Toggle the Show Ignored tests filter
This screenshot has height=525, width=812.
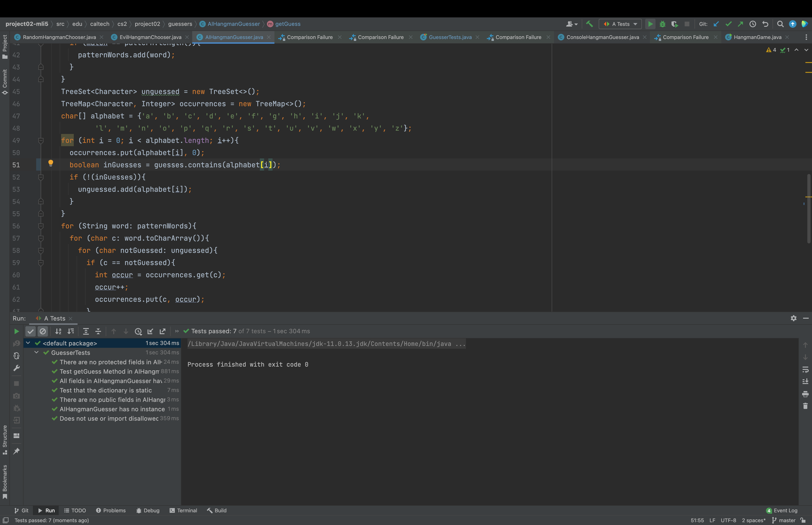tap(43, 331)
